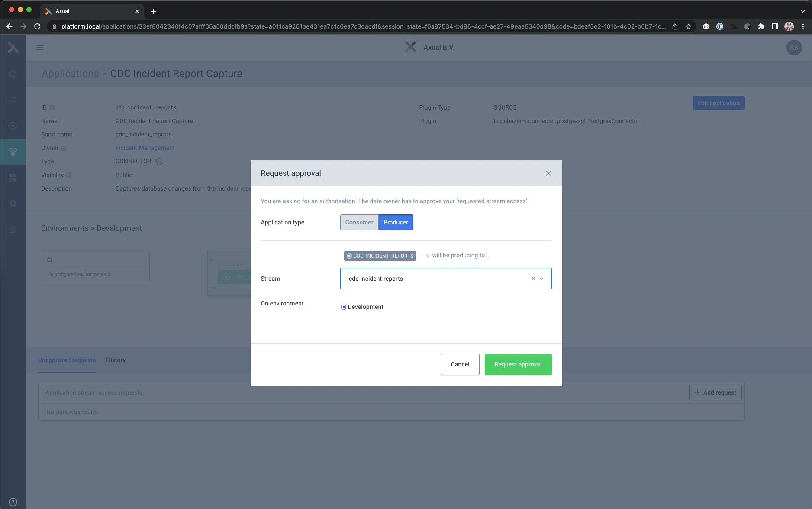Click the Axual B.V. tenant logo

410,48
